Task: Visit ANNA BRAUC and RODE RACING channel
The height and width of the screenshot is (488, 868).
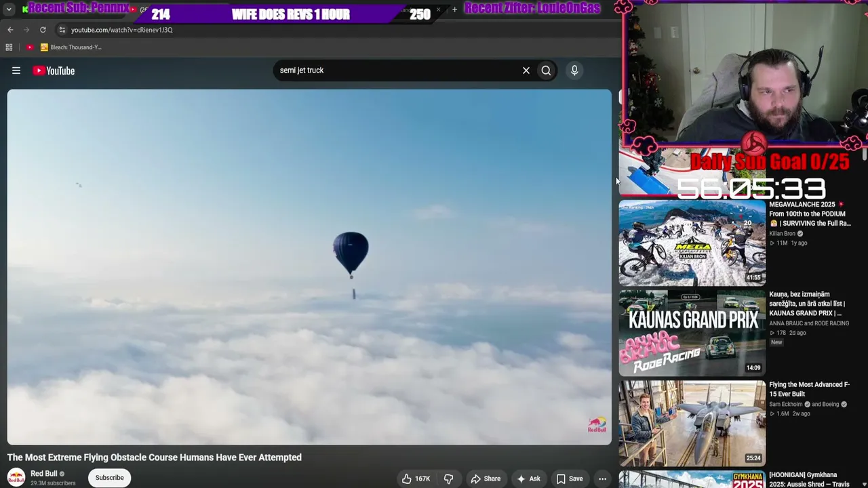Action: pos(809,323)
